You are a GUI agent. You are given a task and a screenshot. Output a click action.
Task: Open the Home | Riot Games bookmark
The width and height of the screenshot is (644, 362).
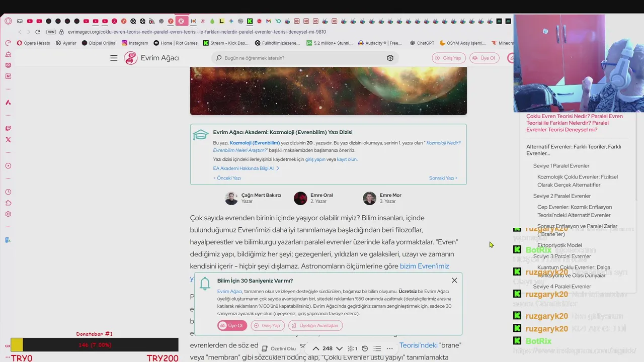(x=176, y=43)
